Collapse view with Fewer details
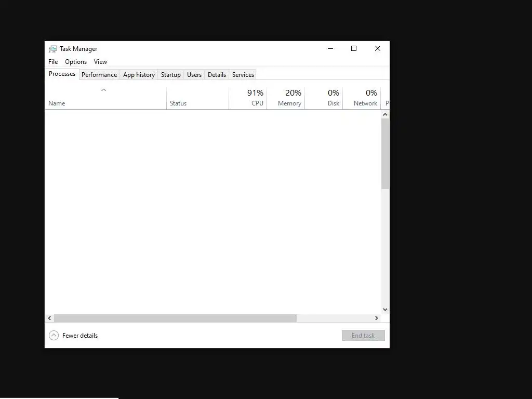This screenshot has width=532, height=399. 73,336
